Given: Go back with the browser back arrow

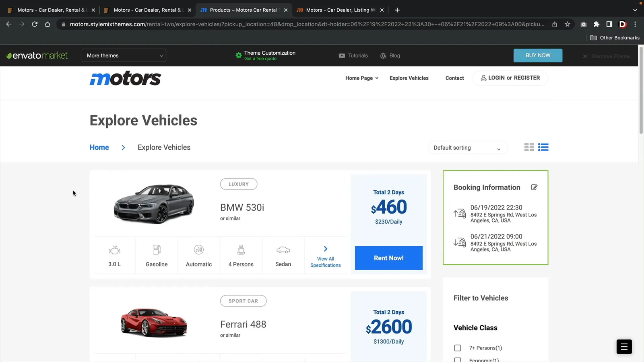Looking at the screenshot, I should click(x=9, y=24).
